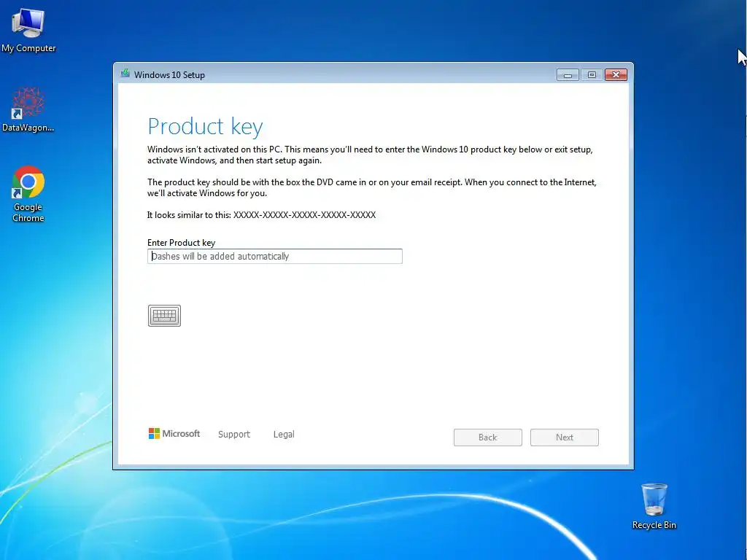The image size is (747, 560).
Task: Focus the Enter Product key field
Action: [x=275, y=256]
